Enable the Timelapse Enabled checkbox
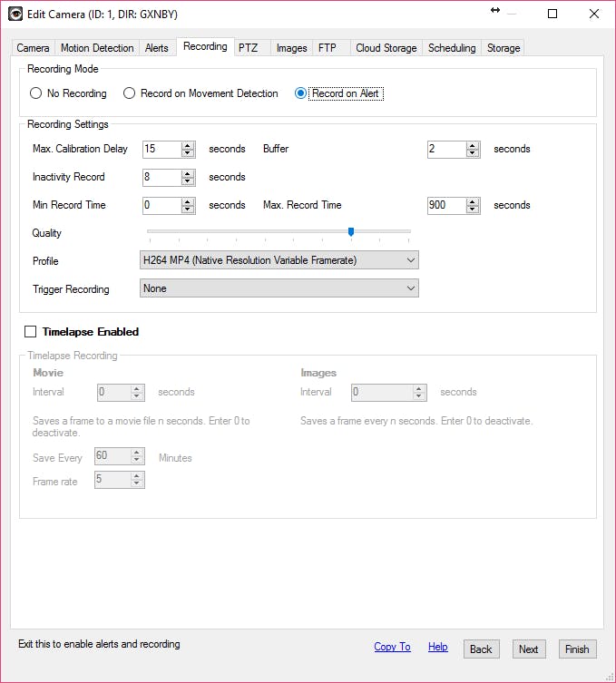The height and width of the screenshot is (683, 616). tap(31, 332)
